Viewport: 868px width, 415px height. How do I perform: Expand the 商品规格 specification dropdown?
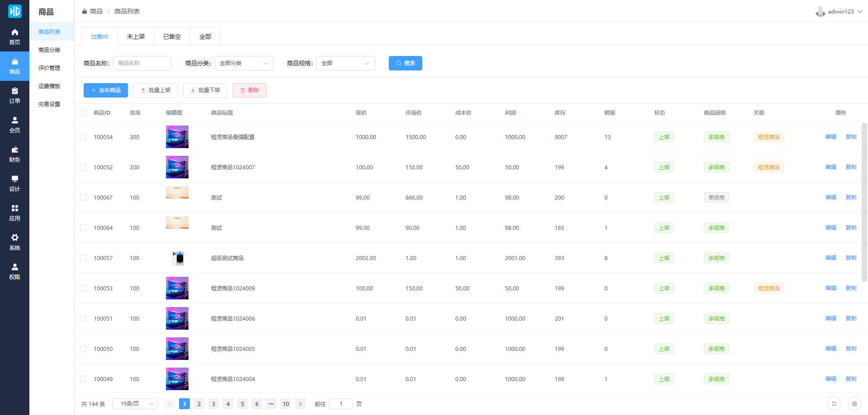point(345,63)
